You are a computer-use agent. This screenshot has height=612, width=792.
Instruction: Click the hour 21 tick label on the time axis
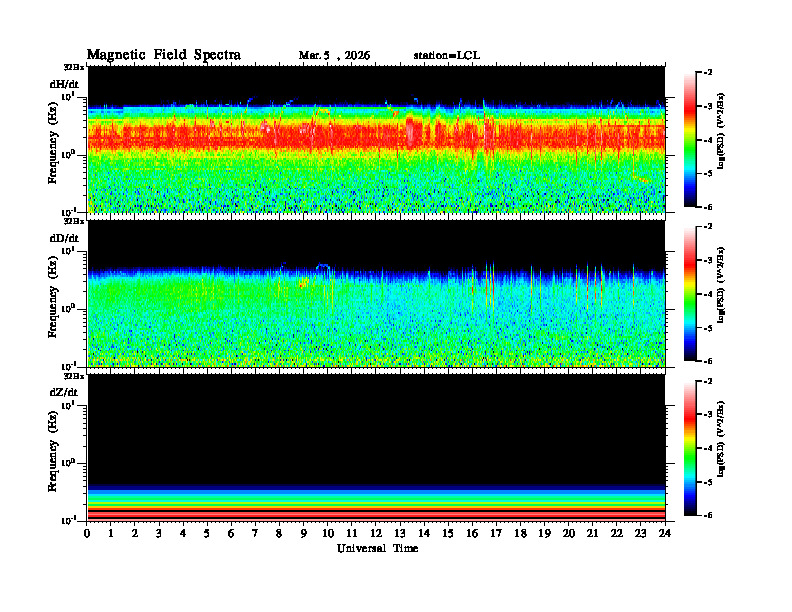click(x=592, y=533)
